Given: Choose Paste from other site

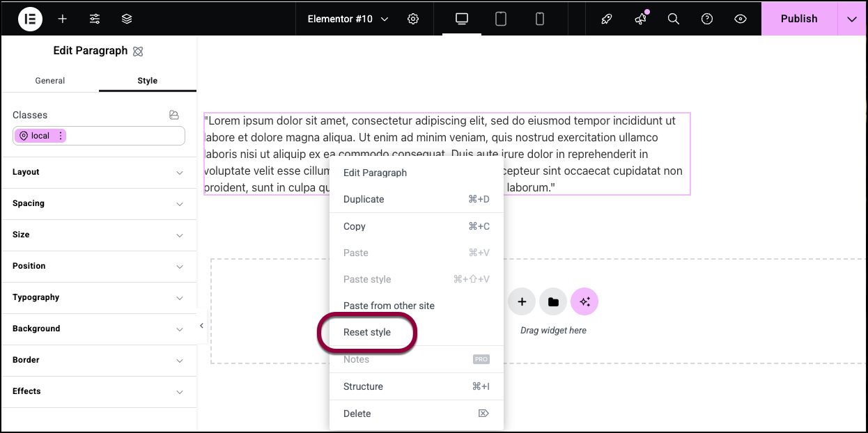Looking at the screenshot, I should (x=416, y=306).
